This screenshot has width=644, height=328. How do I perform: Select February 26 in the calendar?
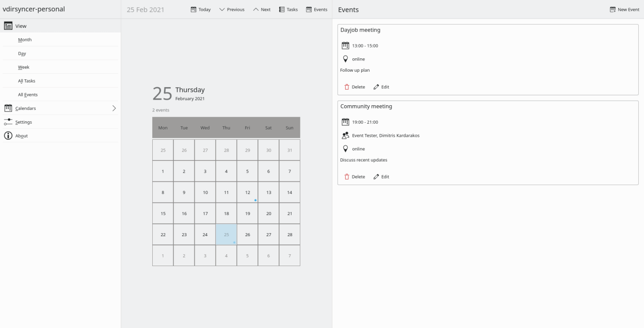coord(247,234)
